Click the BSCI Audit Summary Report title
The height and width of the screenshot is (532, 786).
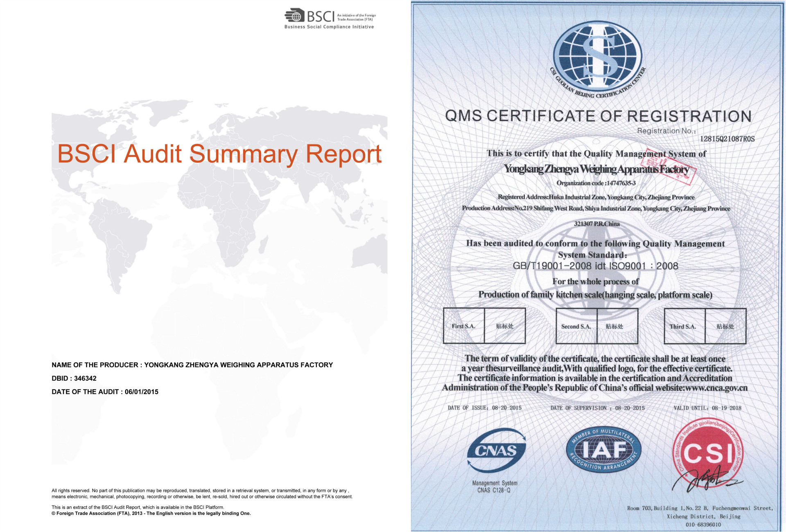(219, 154)
